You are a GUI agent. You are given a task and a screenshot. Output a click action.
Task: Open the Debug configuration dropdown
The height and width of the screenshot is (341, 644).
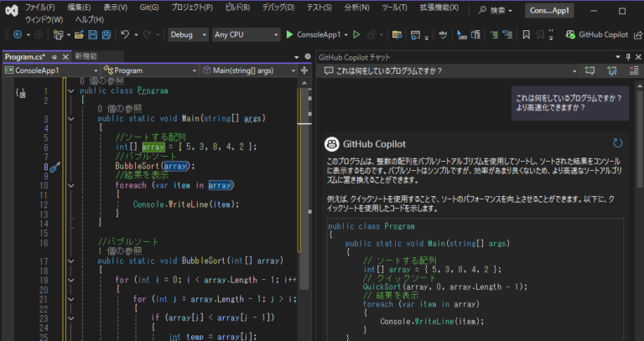point(188,35)
